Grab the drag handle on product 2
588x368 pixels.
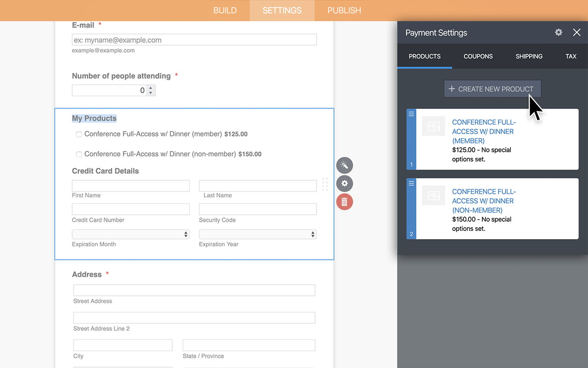(411, 183)
